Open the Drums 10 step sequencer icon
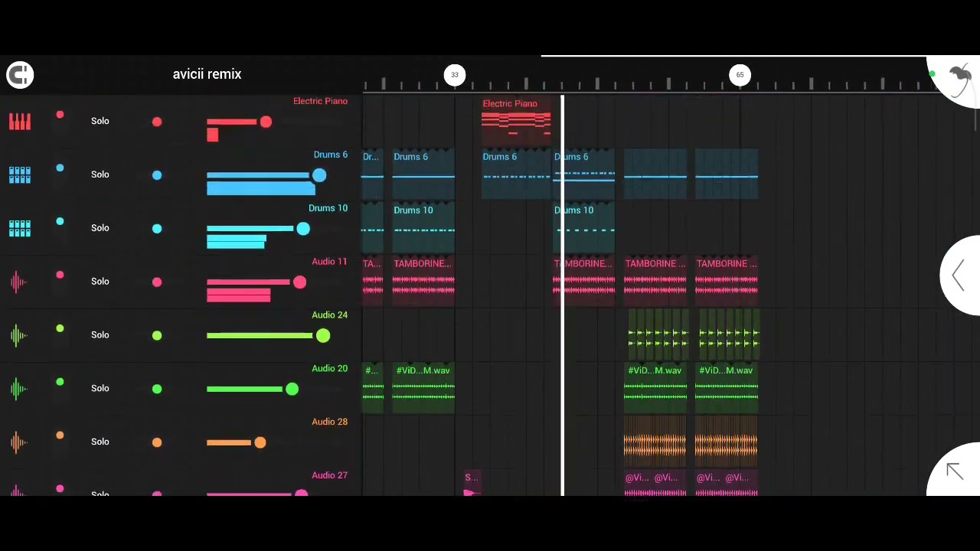The height and width of the screenshot is (551, 980). pyautogui.click(x=20, y=228)
